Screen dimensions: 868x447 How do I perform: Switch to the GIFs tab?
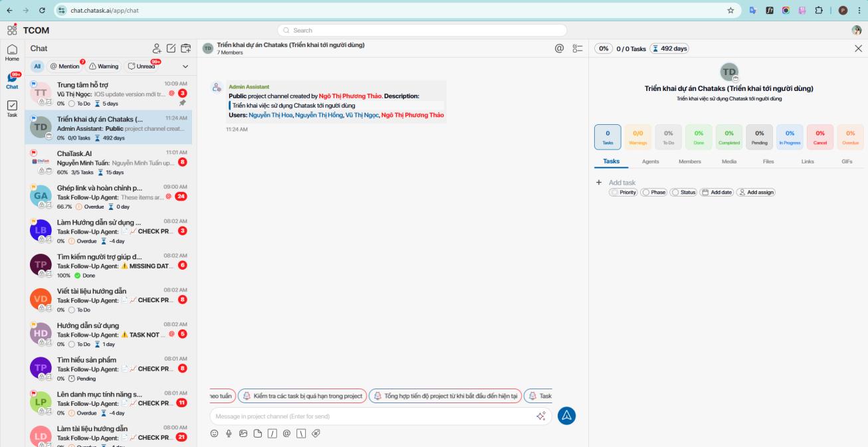point(847,161)
